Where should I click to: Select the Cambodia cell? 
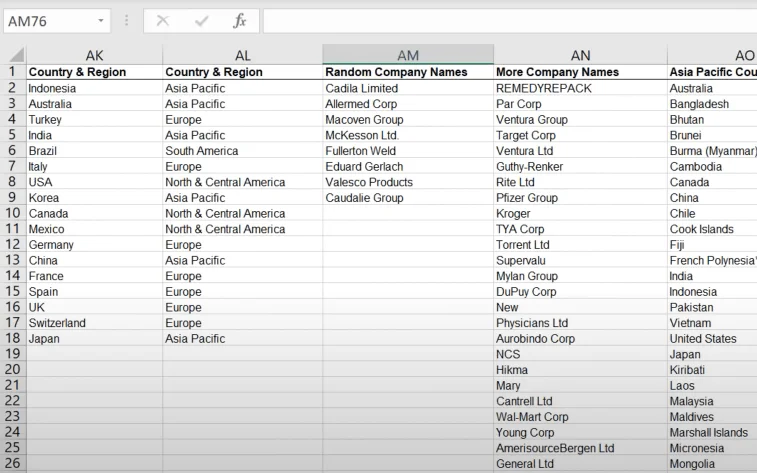(x=712, y=167)
